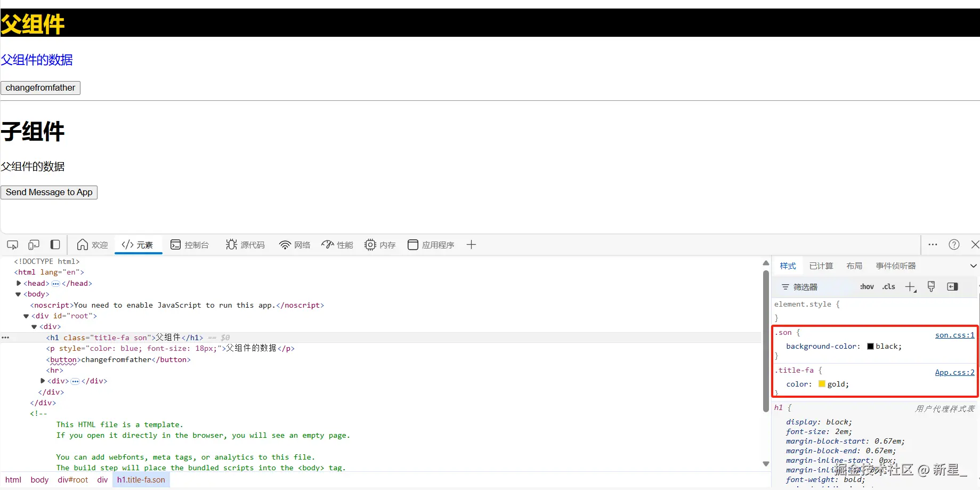Expand the head element node
980x490 pixels.
tap(19, 283)
